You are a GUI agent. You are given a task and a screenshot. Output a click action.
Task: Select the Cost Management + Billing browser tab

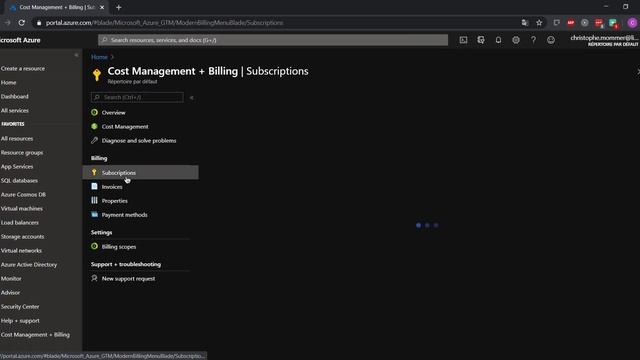pyautogui.click(x=56, y=7)
